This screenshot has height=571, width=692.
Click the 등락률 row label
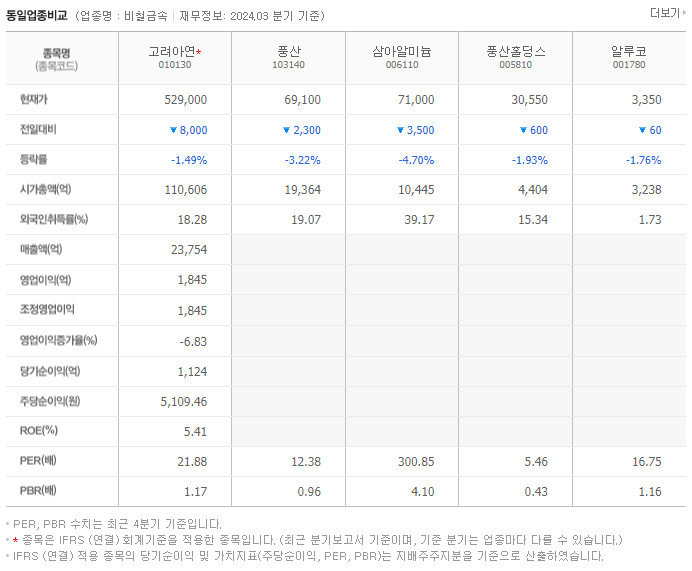coord(34,159)
